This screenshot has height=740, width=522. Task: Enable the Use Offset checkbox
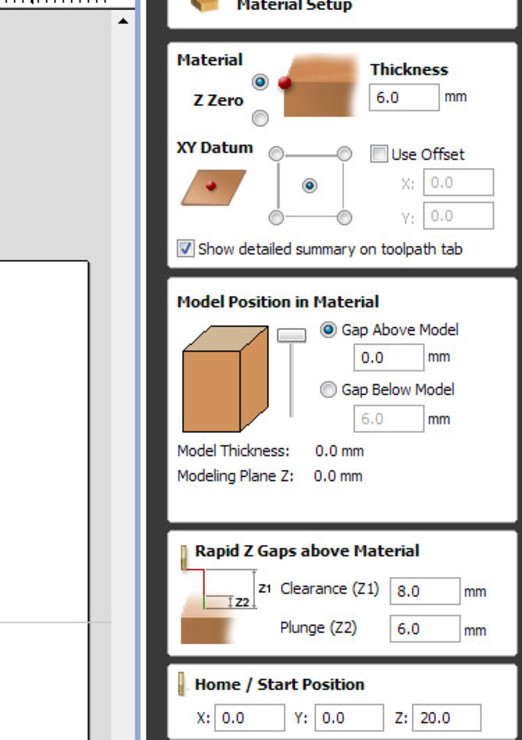(379, 154)
